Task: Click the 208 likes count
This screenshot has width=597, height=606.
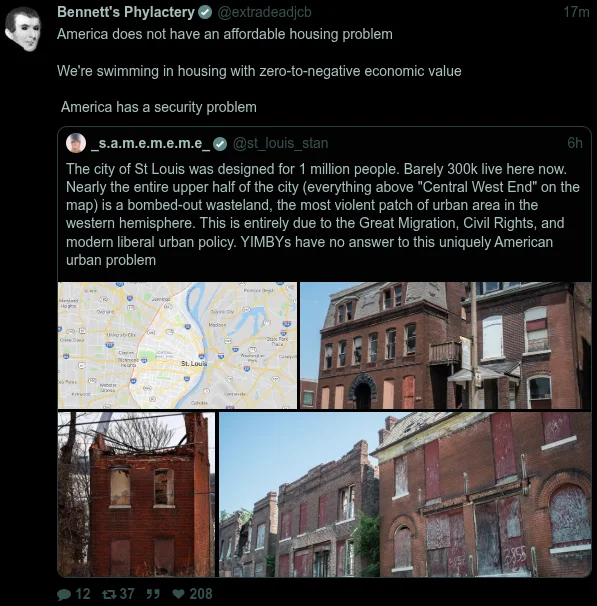Action: tap(201, 594)
